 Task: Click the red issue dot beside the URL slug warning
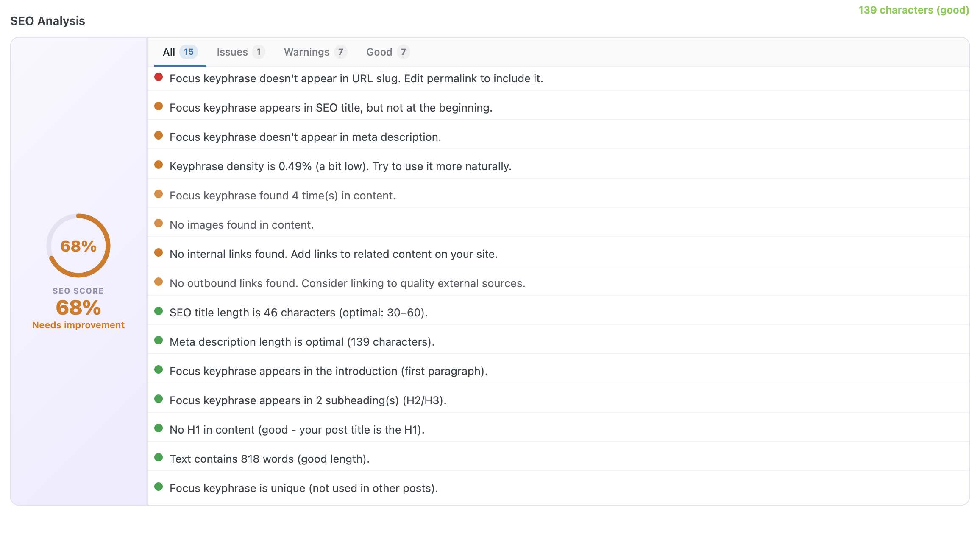[159, 77]
